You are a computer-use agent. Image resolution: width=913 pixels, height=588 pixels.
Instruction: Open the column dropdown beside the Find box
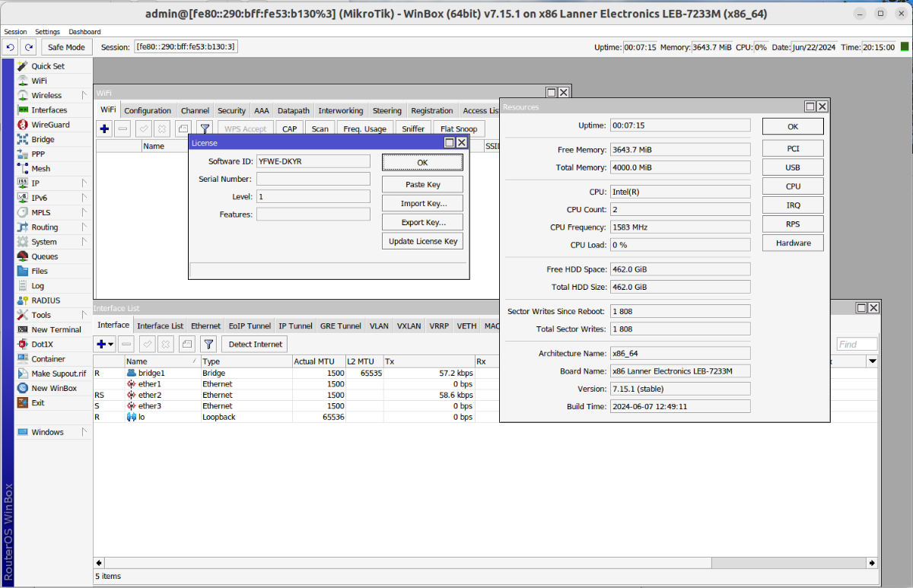(873, 361)
